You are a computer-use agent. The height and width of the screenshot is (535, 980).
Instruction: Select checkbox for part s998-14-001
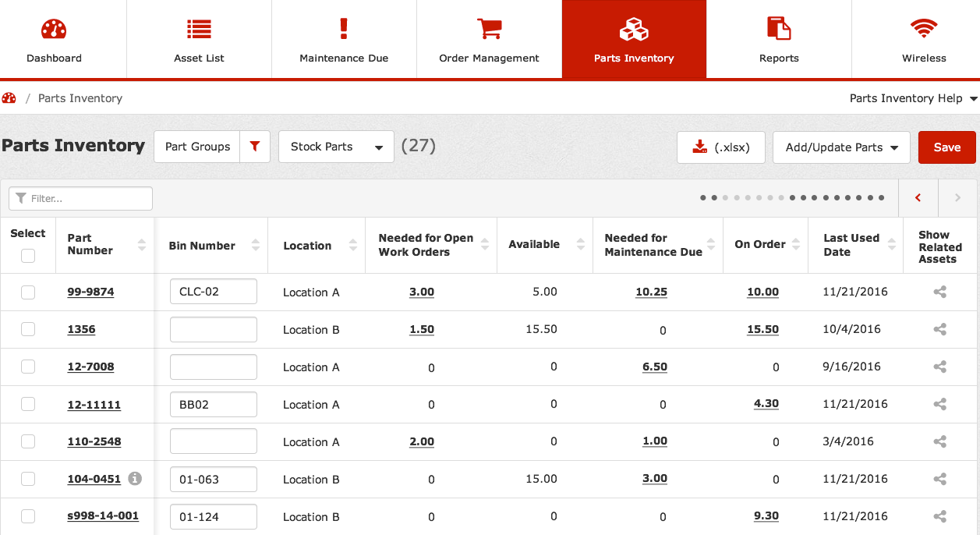pyautogui.click(x=28, y=516)
